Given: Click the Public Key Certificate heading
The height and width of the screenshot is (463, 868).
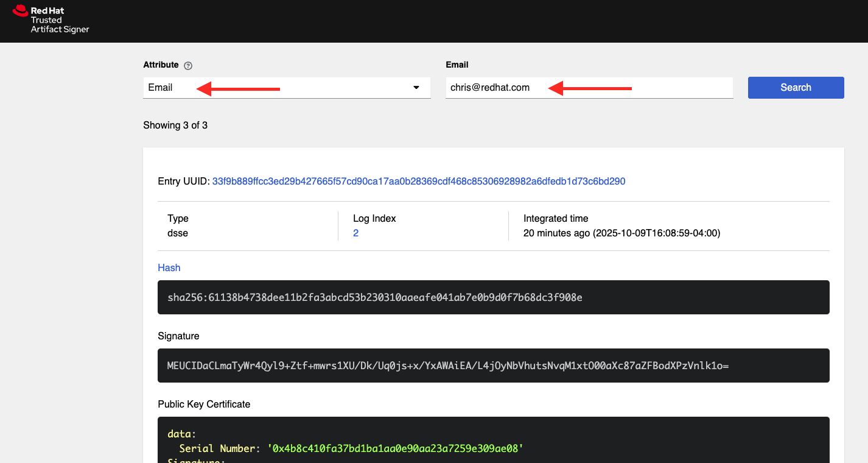Looking at the screenshot, I should (204, 405).
